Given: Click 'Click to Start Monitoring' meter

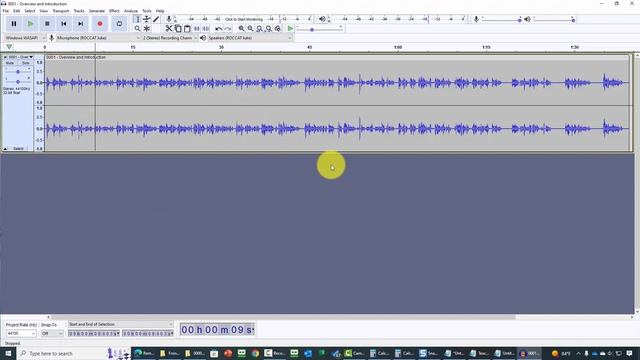Looking at the screenshot, I should point(244,19).
